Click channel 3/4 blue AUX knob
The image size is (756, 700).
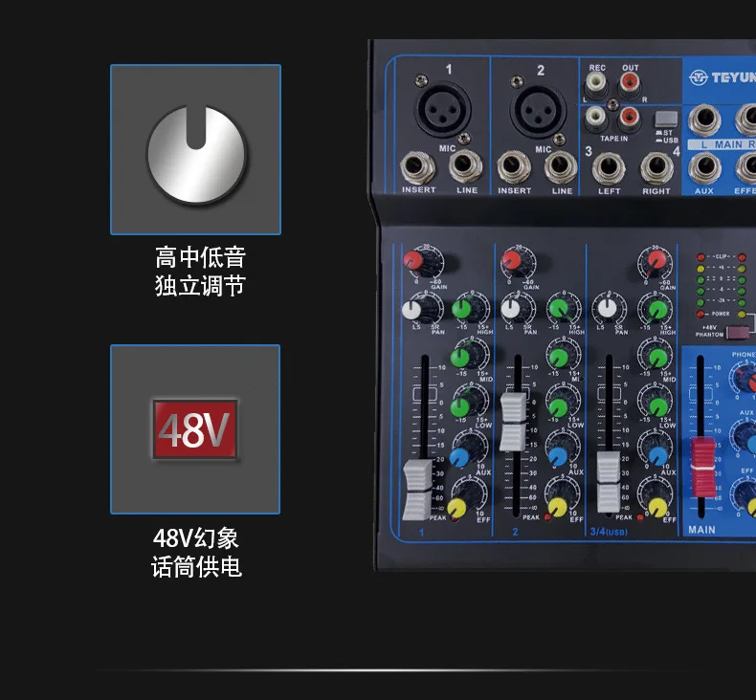coord(658,456)
